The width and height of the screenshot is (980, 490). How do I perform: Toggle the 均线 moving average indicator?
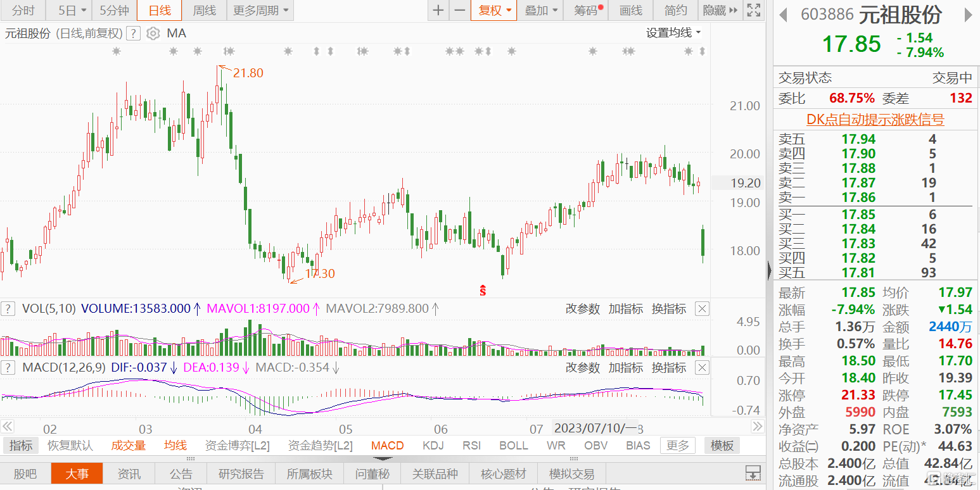point(175,445)
